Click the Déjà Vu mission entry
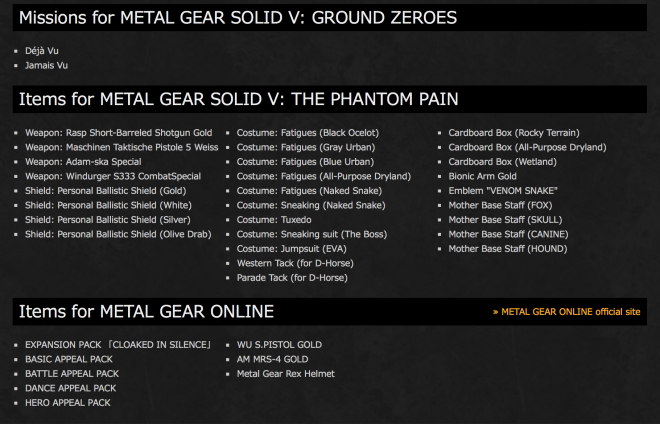660x424 pixels. pos(42,51)
